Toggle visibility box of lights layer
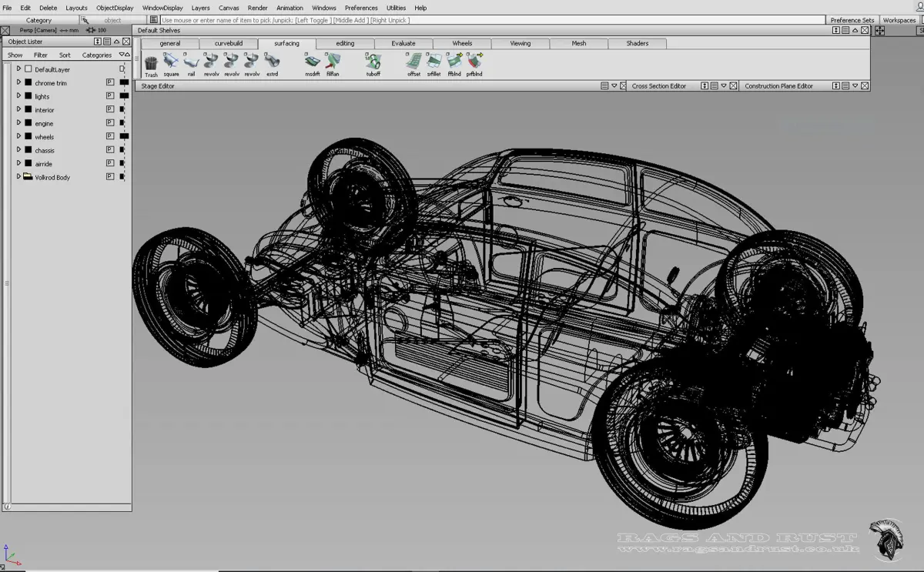924x572 pixels. tap(28, 96)
